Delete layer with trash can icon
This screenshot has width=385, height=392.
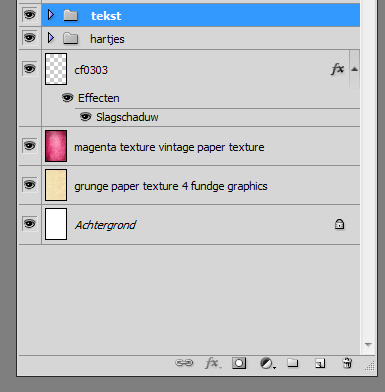tap(347, 363)
